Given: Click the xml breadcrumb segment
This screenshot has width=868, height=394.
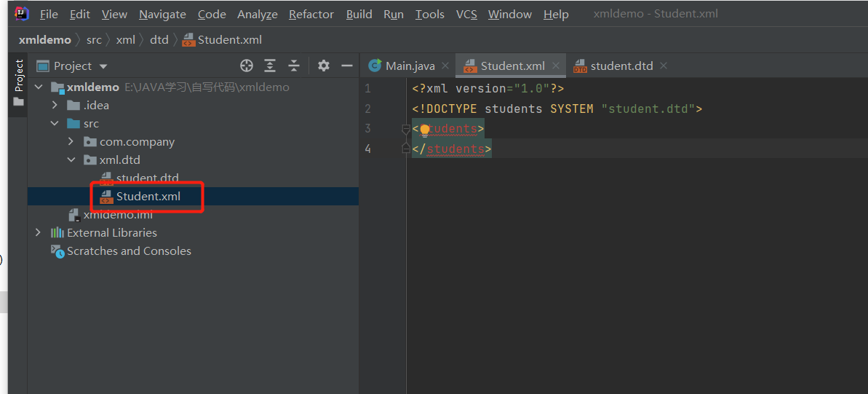Looking at the screenshot, I should 126,40.
